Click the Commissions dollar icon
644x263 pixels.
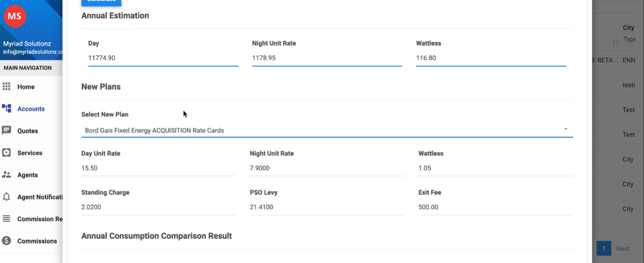coord(7,241)
